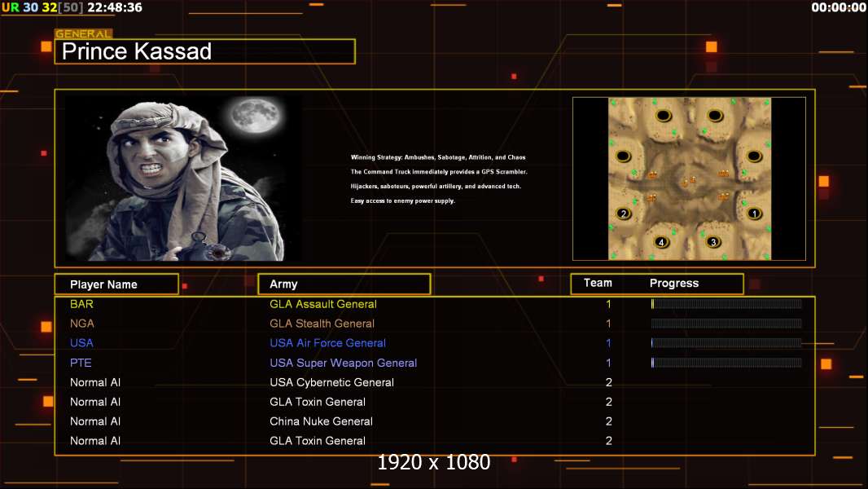Viewport: 868px width, 489px height.
Task: Click the Hijackers, saboteurs description line
Action: 436,186
